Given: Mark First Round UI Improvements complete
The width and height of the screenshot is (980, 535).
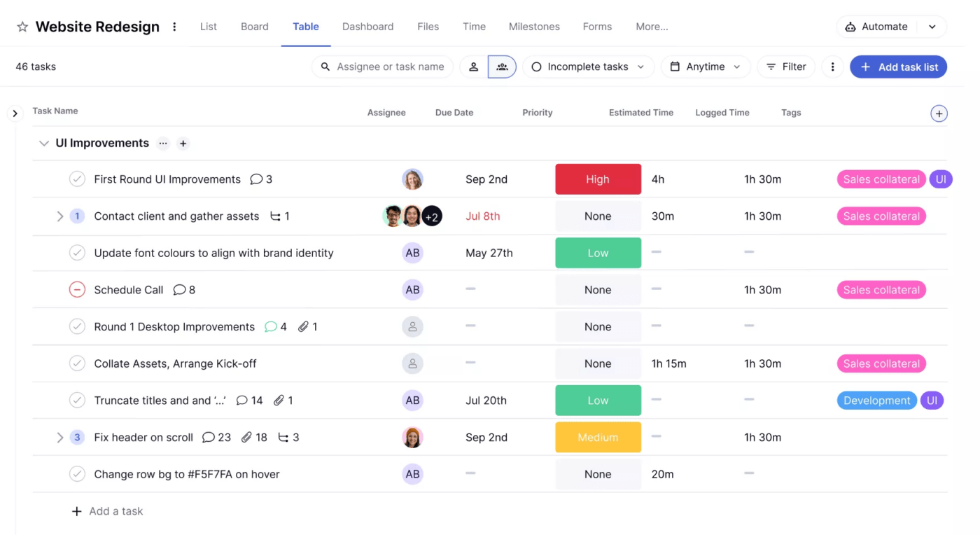Looking at the screenshot, I should click(77, 179).
